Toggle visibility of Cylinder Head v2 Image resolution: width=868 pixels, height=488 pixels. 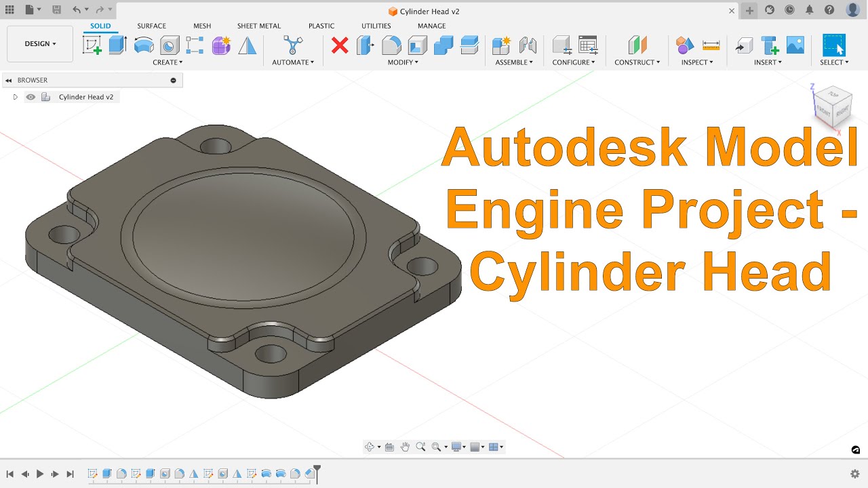pyautogui.click(x=31, y=97)
